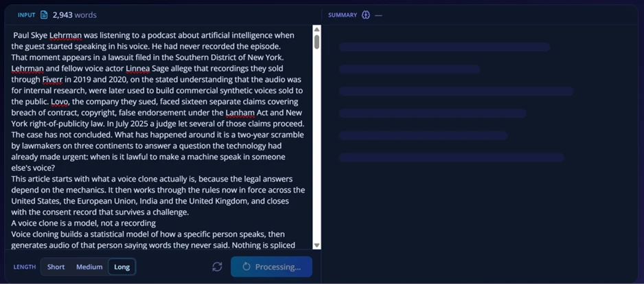Click the document icon beside INPUT
The image size is (644, 284).
[44, 15]
